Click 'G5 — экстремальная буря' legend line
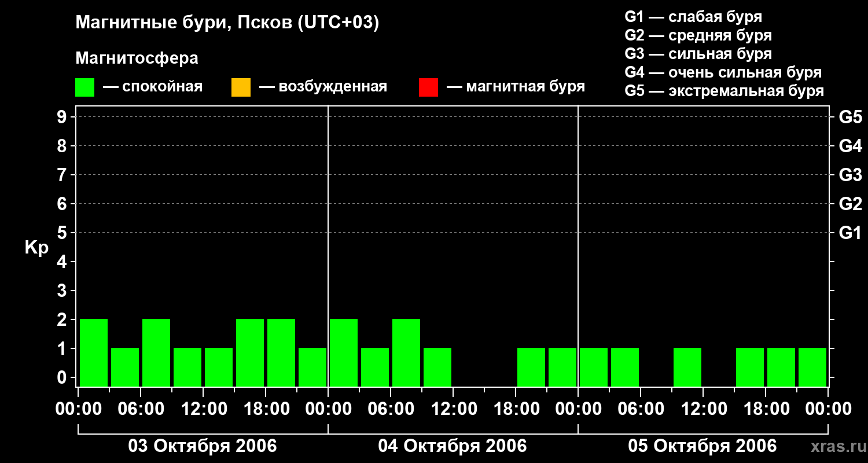The width and height of the screenshot is (868, 463). coord(724,91)
